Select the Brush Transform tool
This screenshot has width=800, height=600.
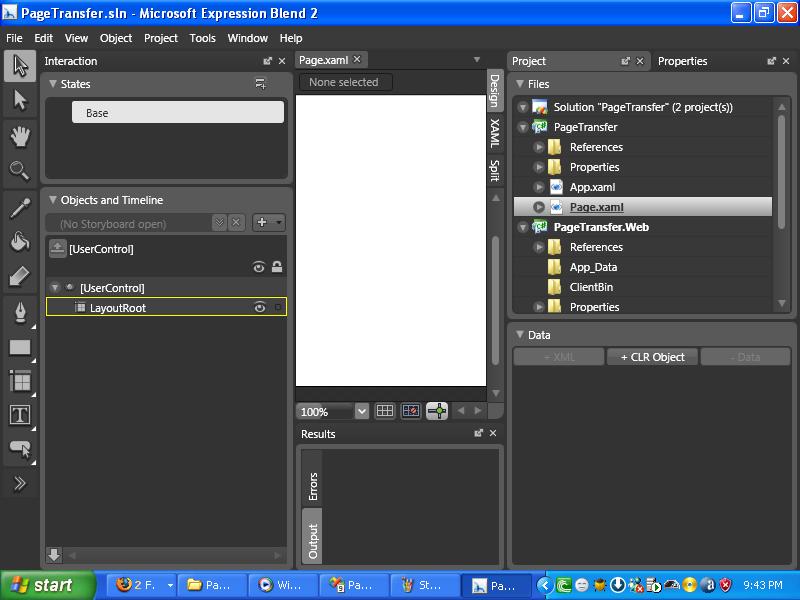[x=20, y=276]
